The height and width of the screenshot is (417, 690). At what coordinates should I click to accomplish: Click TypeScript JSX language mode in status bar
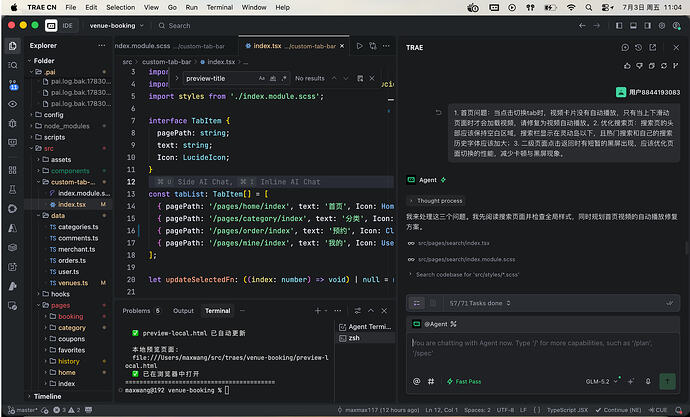pos(568,410)
